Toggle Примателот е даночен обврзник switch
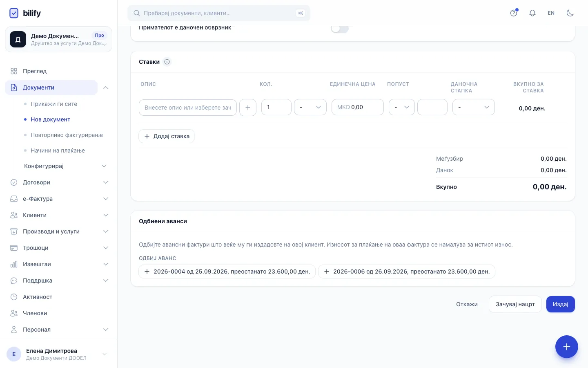588x368 pixels. point(340,29)
